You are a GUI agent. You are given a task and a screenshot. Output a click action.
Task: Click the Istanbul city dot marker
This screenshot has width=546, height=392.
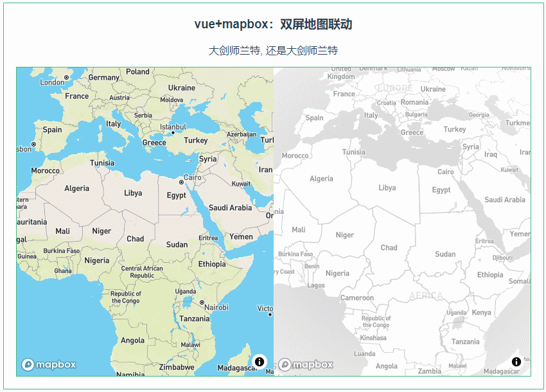click(x=173, y=133)
